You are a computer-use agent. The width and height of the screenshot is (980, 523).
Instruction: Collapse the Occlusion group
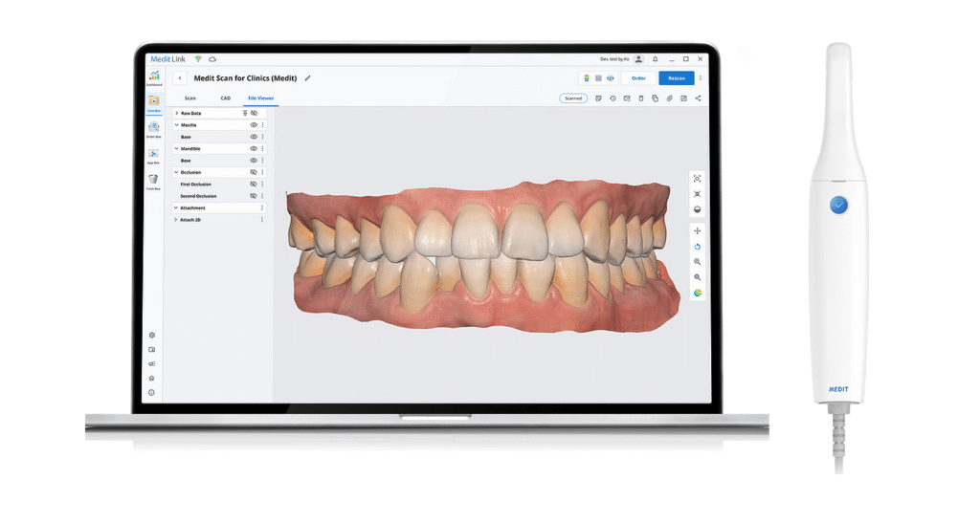[x=176, y=172]
